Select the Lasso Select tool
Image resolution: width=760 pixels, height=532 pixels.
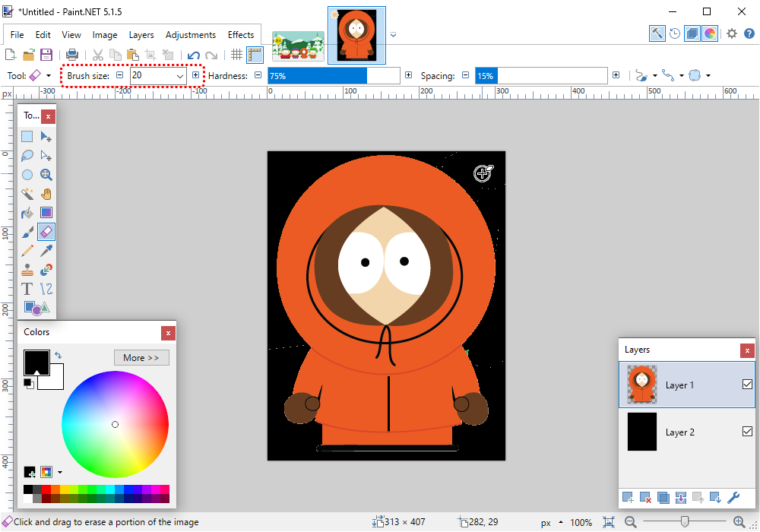click(27, 156)
